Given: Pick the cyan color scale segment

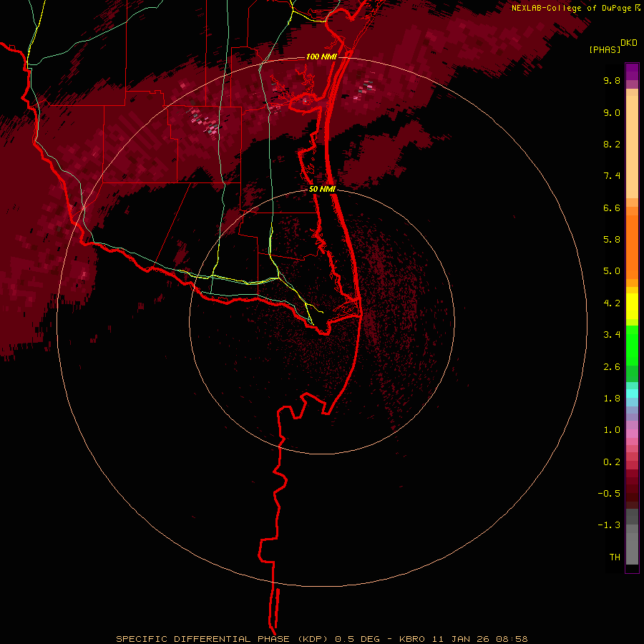Looking at the screenshot, I should (x=632, y=393).
